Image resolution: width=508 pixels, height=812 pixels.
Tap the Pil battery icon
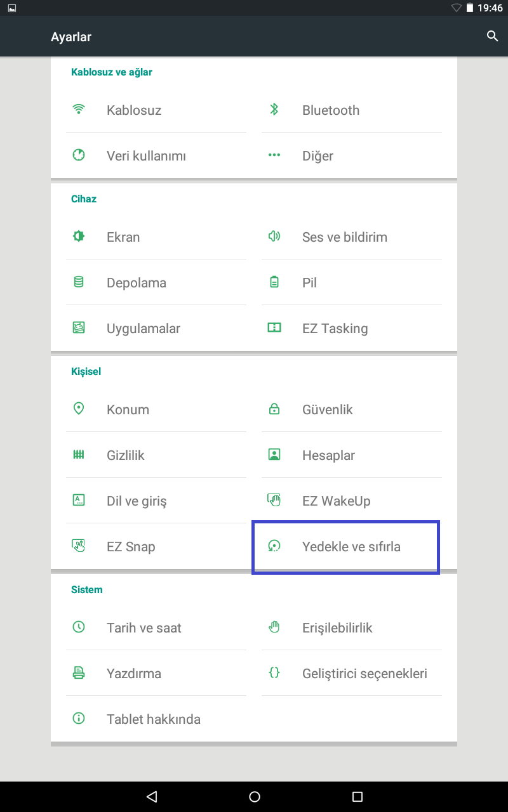[x=274, y=282]
